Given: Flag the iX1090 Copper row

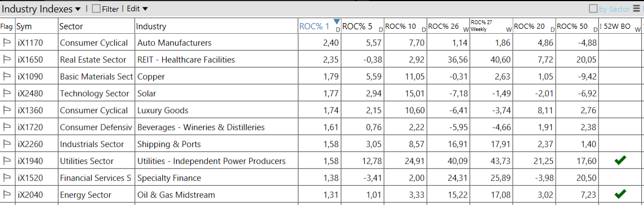Looking at the screenshot, I should (x=7, y=77).
